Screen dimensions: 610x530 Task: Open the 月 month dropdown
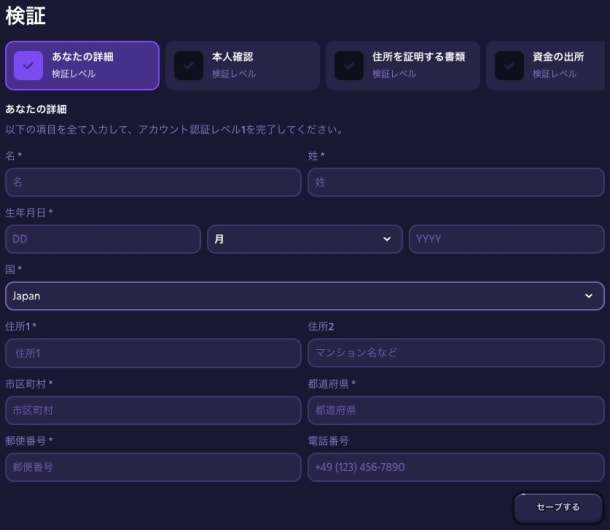[x=305, y=239]
